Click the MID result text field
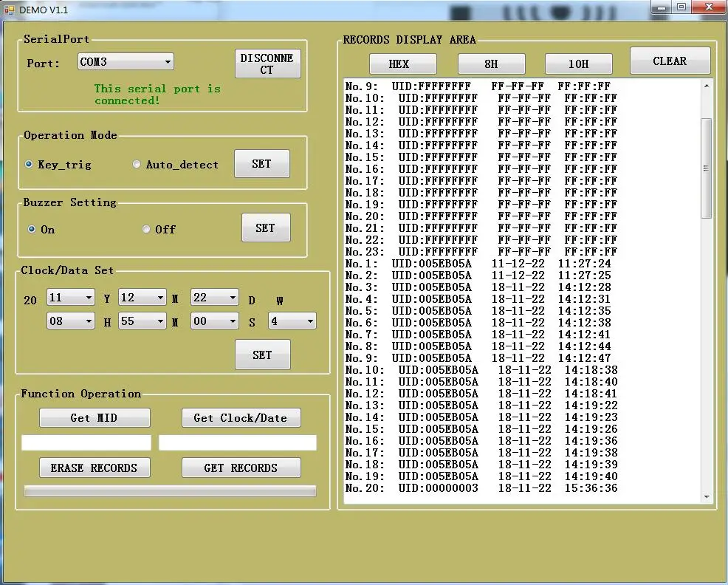Screen dimensions: 728x585 [86, 443]
